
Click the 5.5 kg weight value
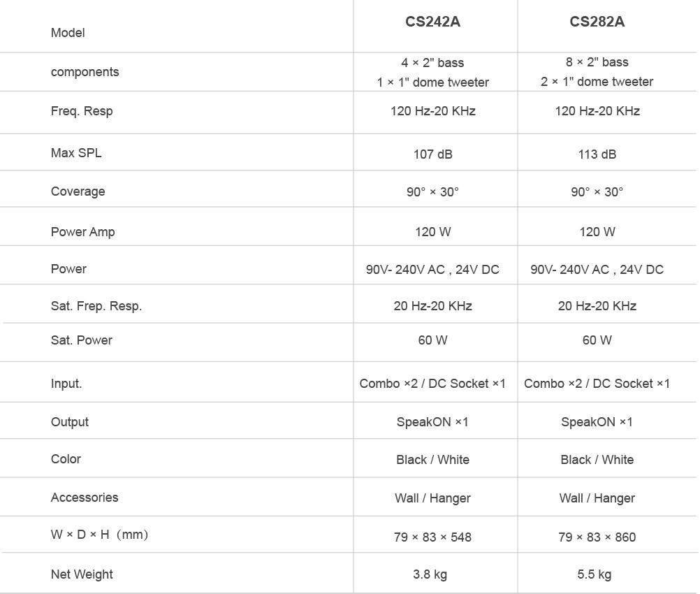[x=594, y=574]
